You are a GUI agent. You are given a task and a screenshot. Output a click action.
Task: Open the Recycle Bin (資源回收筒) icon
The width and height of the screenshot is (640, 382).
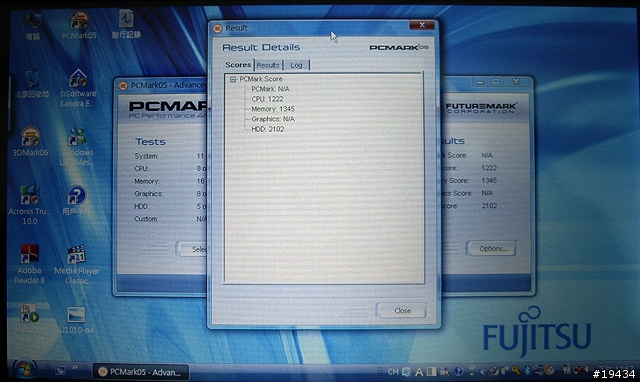pyautogui.click(x=32, y=84)
